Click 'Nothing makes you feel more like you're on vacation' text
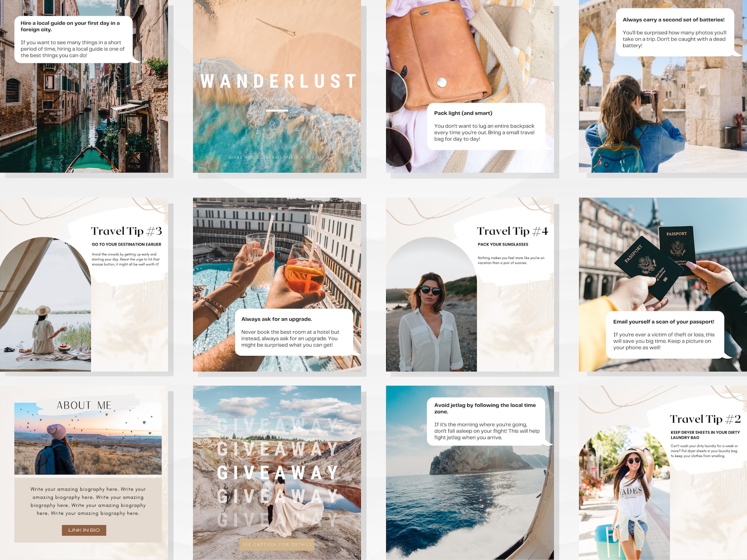 click(x=511, y=260)
